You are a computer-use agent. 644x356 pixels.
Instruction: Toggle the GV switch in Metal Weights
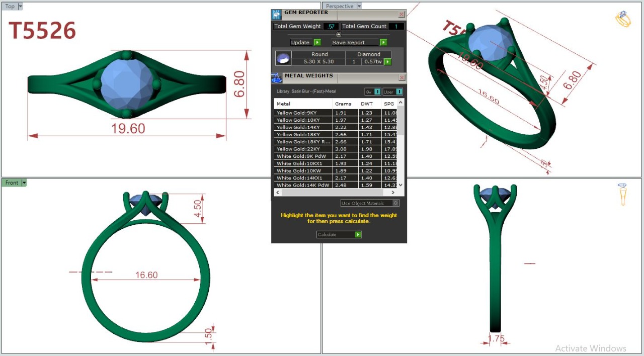point(377,92)
